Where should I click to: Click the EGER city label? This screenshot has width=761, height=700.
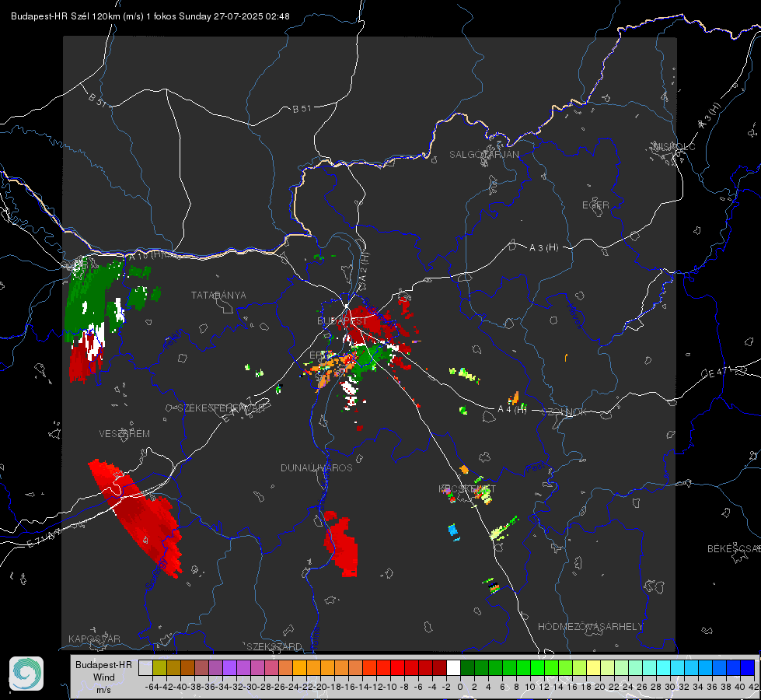[595, 205]
